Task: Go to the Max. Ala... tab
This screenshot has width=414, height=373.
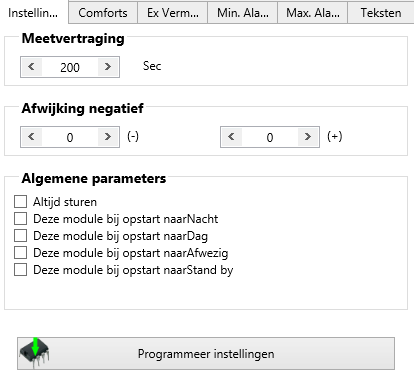Action: [313, 13]
